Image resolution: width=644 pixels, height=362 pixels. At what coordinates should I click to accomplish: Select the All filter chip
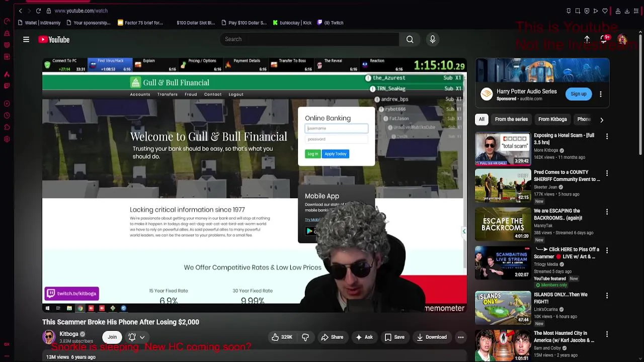(x=481, y=119)
